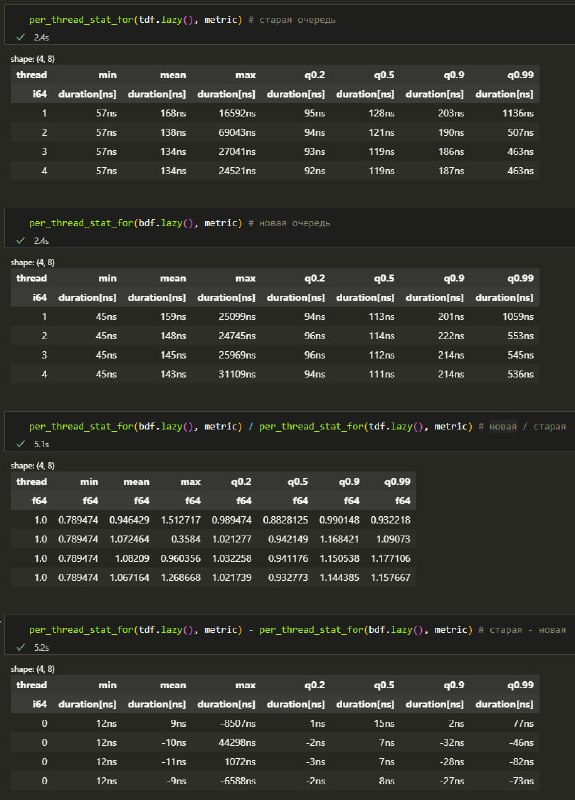This screenshot has height=800, width=575.
Task: Click the 15ns q0.5 difference value
Action: [x=384, y=723]
